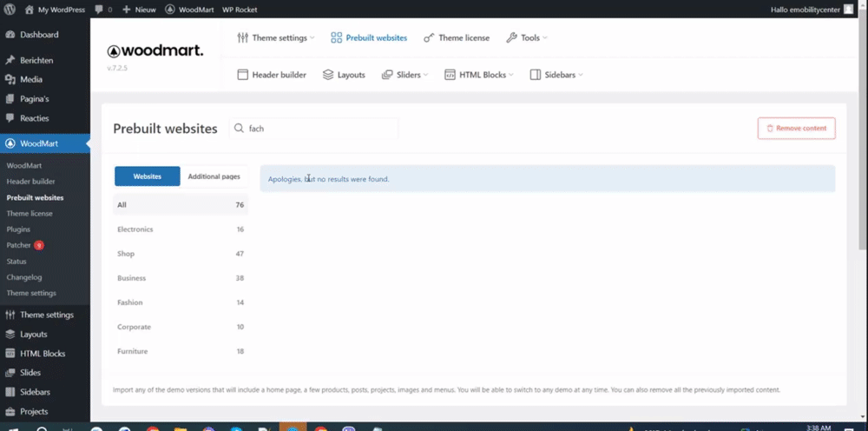Open the bold Prebuilt websites submenu link
This screenshot has width=868, height=431.
click(35, 197)
